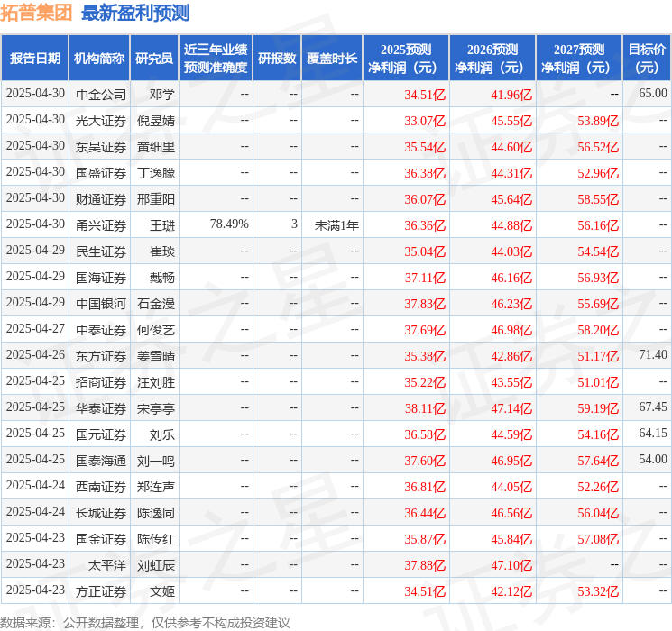The height and width of the screenshot is (631, 672).
Task: Click the 2027预测净利润 column header
Action: (579, 59)
